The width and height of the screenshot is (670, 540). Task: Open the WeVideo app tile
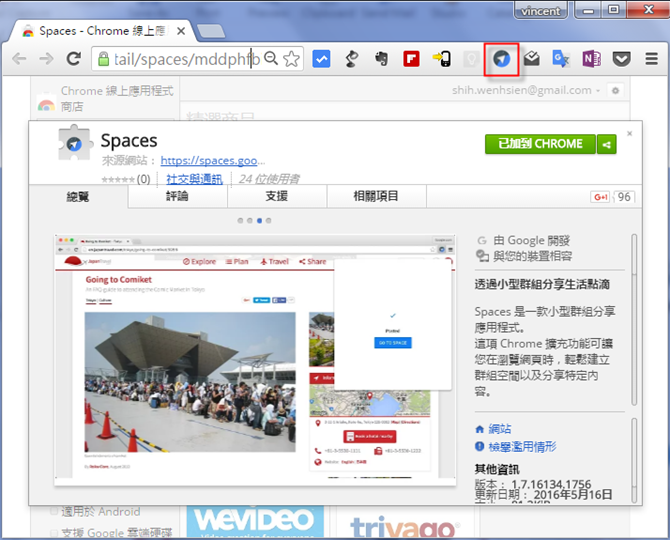pyautogui.click(x=255, y=522)
